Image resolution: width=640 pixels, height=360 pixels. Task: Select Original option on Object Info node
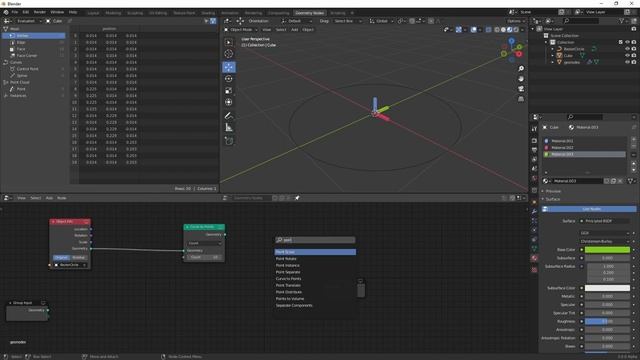pyautogui.click(x=61, y=258)
